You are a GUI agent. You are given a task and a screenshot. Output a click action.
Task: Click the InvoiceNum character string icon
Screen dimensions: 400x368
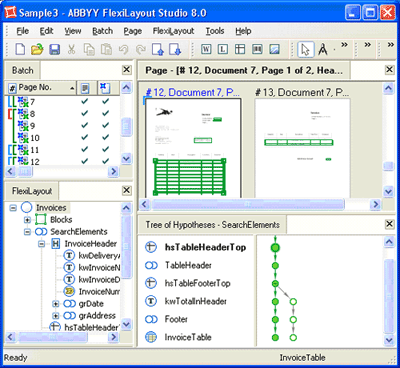(69, 292)
